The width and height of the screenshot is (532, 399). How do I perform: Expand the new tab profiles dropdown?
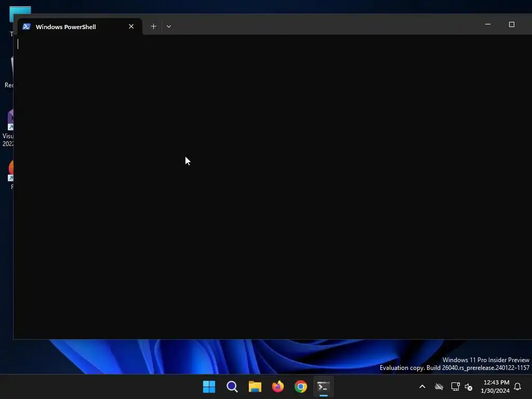pos(169,26)
